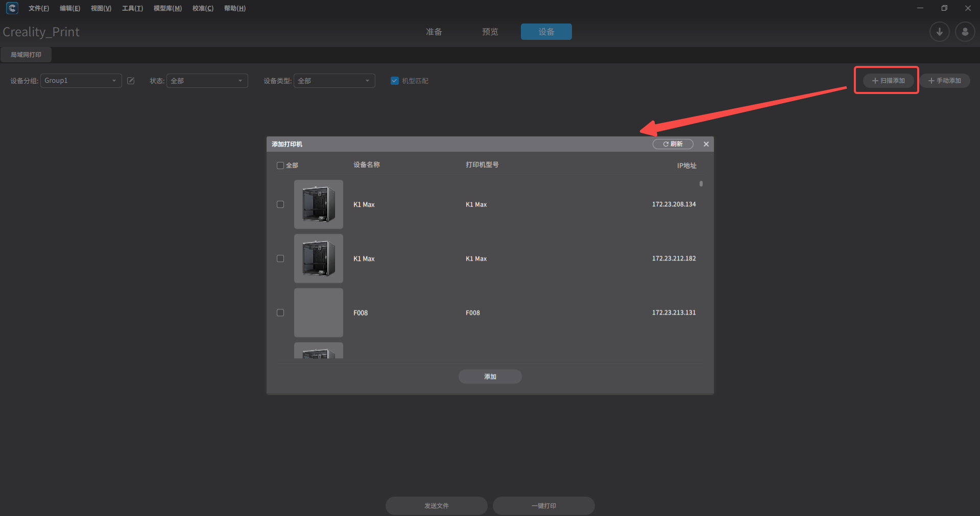The width and height of the screenshot is (980, 516).
Task: Click the blank F008 printer thumbnail
Action: [x=319, y=313]
